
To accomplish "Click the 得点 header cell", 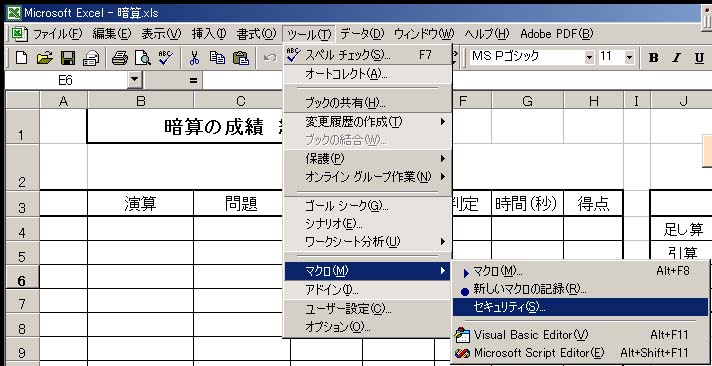I will coord(593,204).
